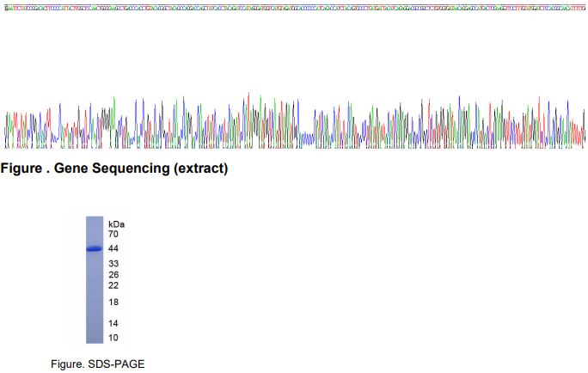Select the 18 kDa marker label
Screen dimensions: 588x373
tap(113, 303)
